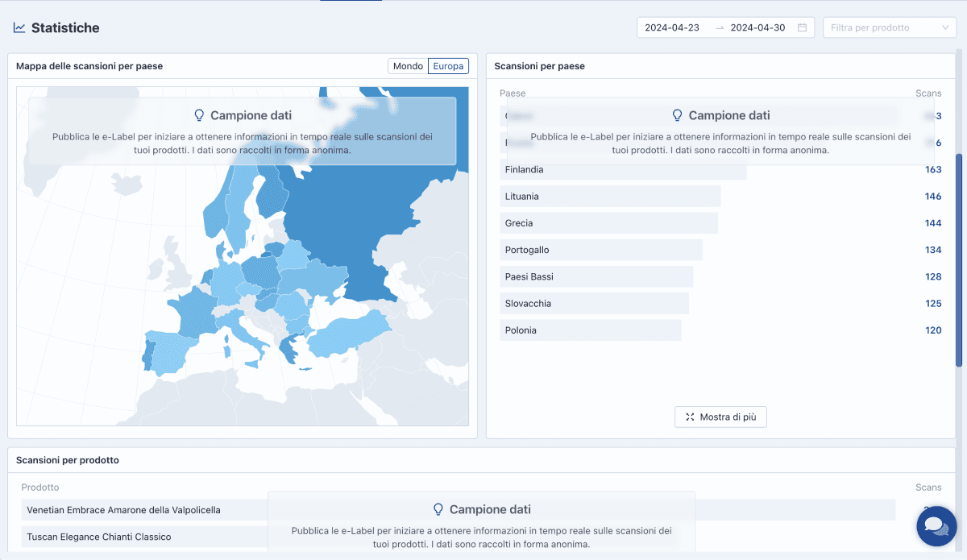
Task: Click the lightbulb icon on the map's Campione dati banner
Action: click(199, 115)
